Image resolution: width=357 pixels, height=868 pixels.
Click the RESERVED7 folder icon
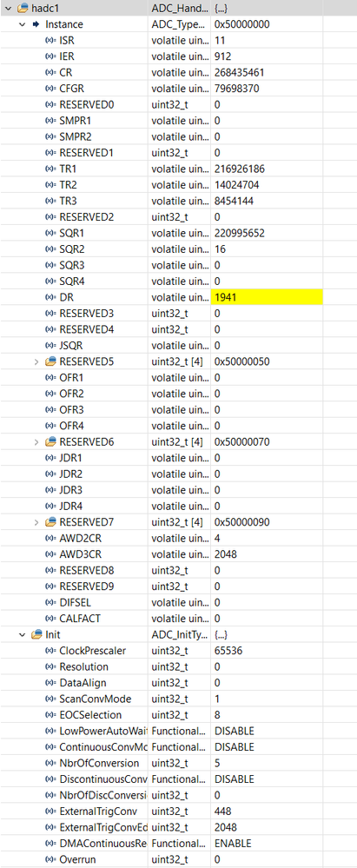51,522
